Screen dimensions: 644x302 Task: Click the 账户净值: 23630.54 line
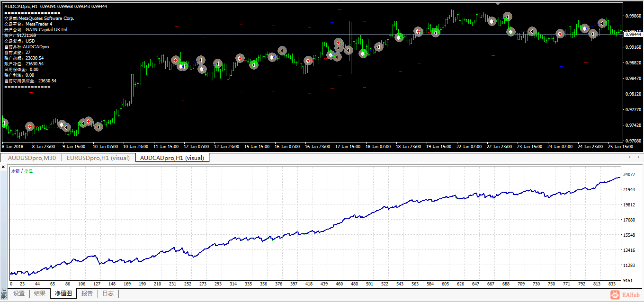click(x=24, y=64)
